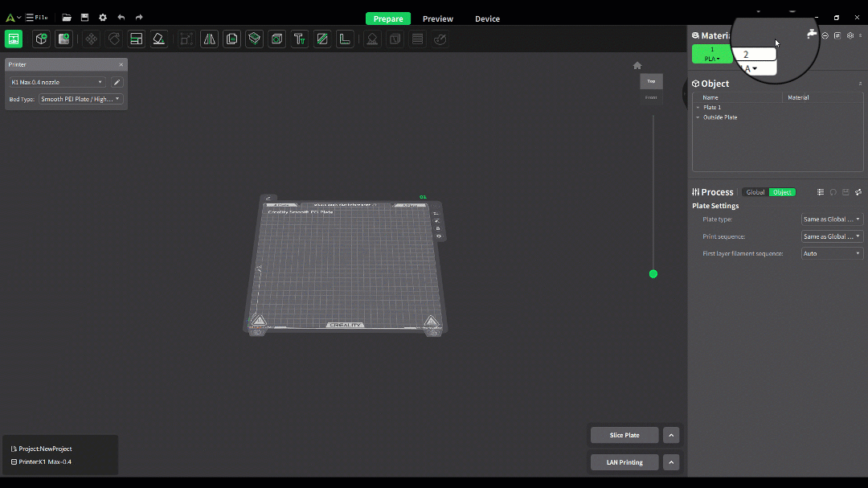The width and height of the screenshot is (868, 488).
Task: Open the K1 Max 0.4 nozzle dropdown
Action: click(x=57, y=82)
